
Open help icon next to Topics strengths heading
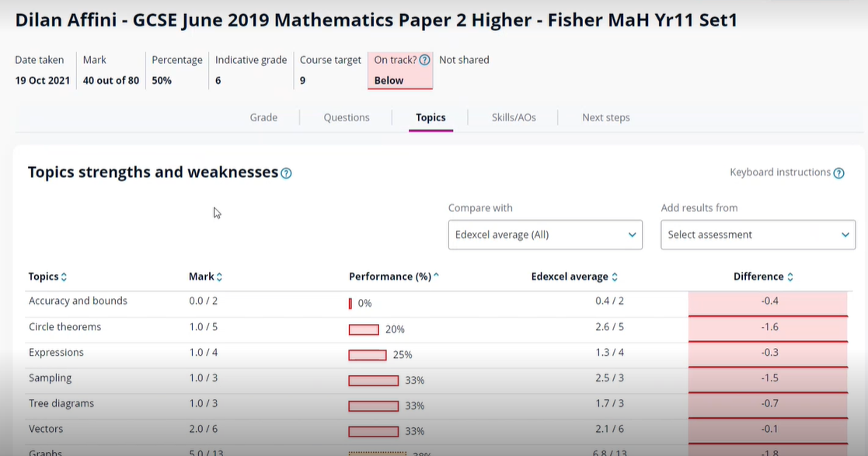[286, 173]
